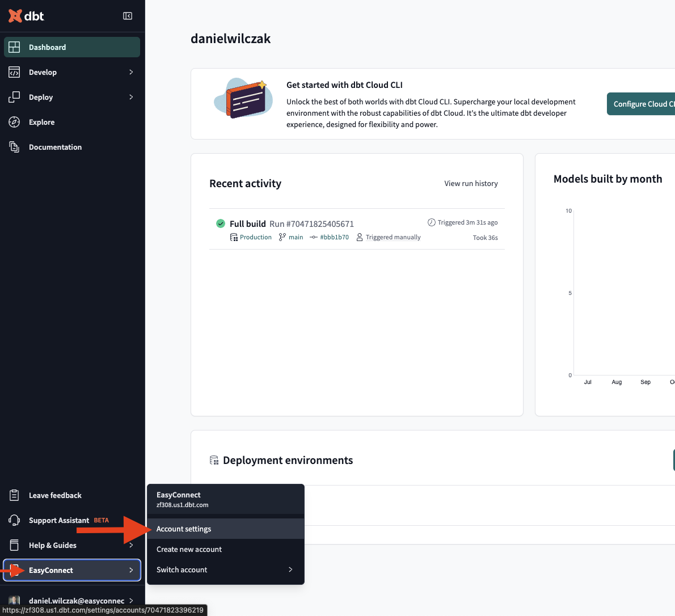Open the Dashboard page
Screen dimensions: 675x616
click(72, 47)
